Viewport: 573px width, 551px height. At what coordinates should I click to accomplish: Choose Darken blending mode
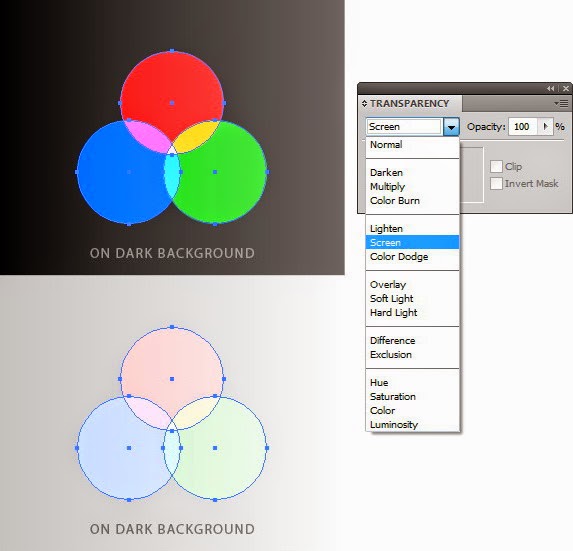coord(412,172)
